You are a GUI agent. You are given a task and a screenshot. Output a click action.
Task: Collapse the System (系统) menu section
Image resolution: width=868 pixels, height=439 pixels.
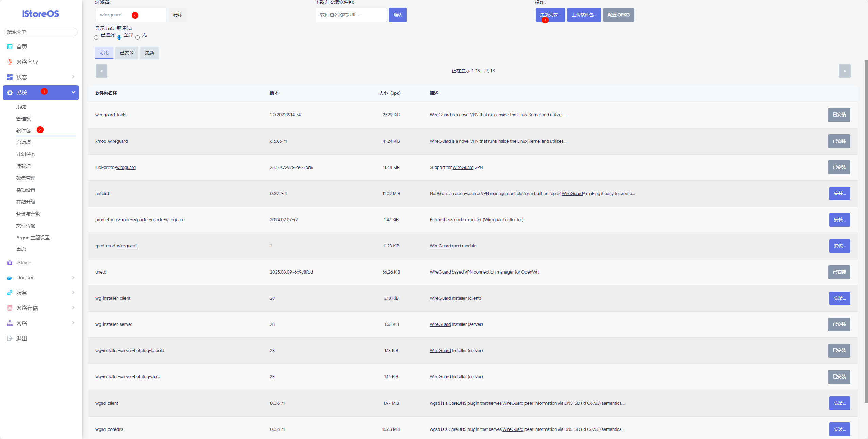[x=73, y=92]
